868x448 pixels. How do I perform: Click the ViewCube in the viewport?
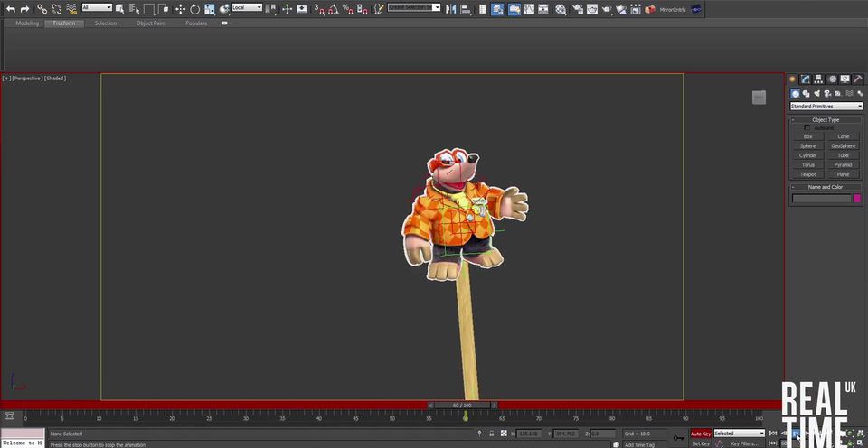click(x=759, y=98)
